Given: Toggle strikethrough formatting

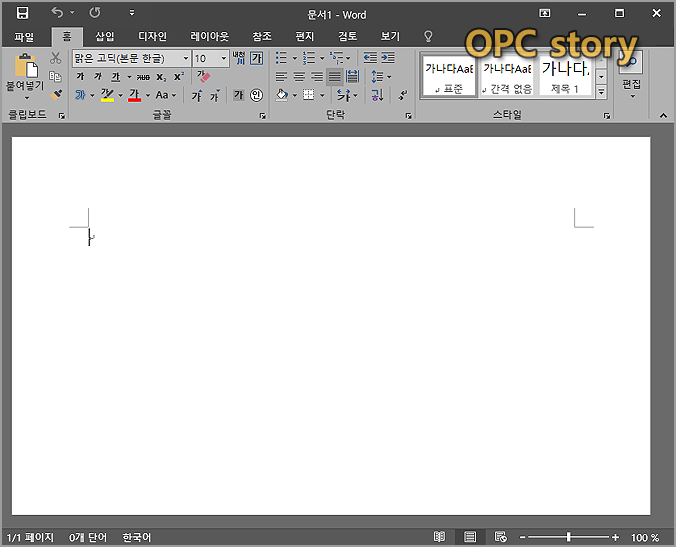Looking at the screenshot, I should coord(143,77).
